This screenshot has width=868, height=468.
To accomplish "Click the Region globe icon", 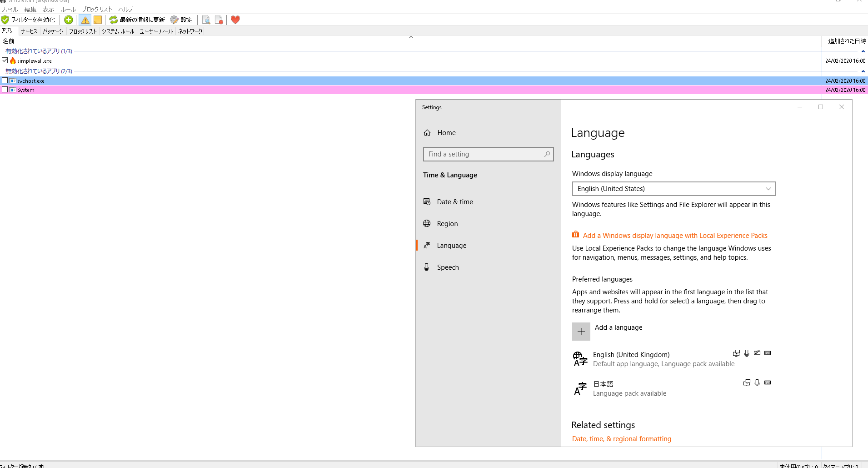I will click(427, 223).
